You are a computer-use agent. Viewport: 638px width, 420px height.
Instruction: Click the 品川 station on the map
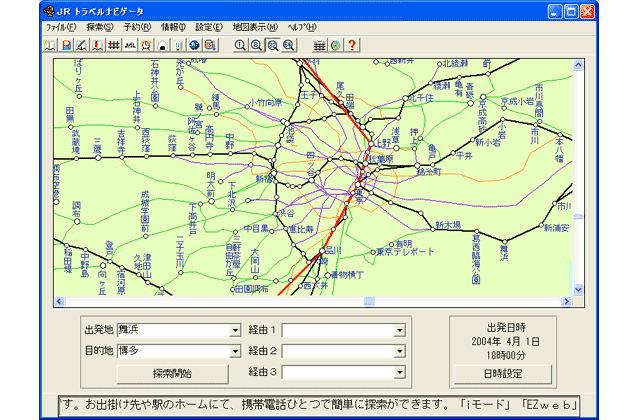point(322,251)
